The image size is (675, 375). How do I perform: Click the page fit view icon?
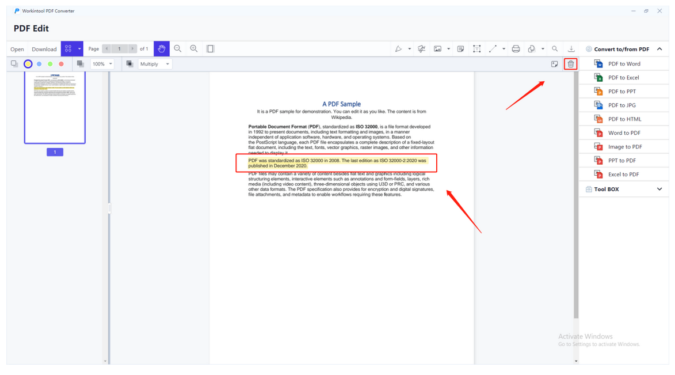pyautogui.click(x=210, y=49)
